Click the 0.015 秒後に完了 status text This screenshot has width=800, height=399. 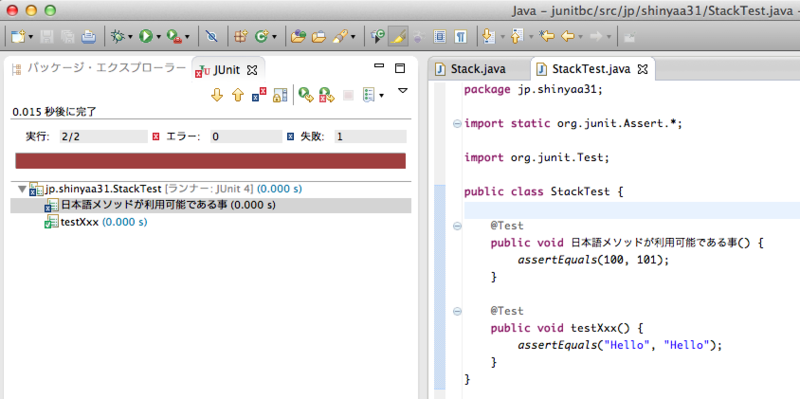tap(55, 112)
